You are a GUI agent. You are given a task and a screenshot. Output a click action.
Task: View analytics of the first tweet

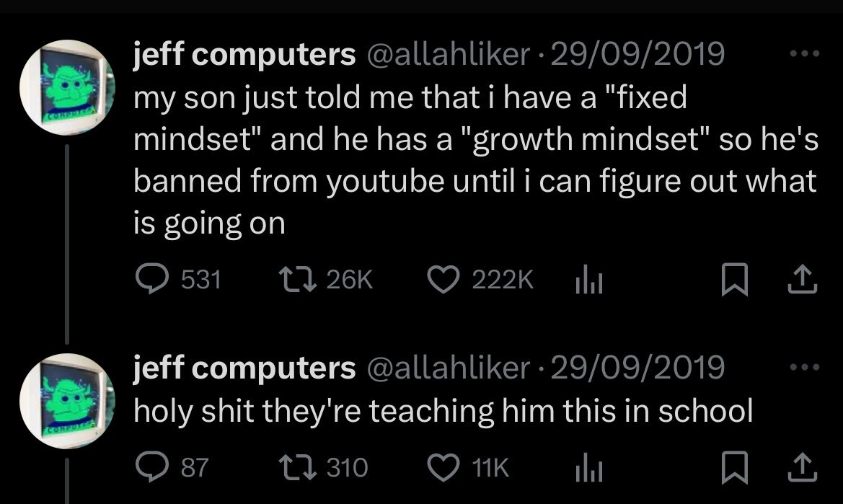pos(588,280)
